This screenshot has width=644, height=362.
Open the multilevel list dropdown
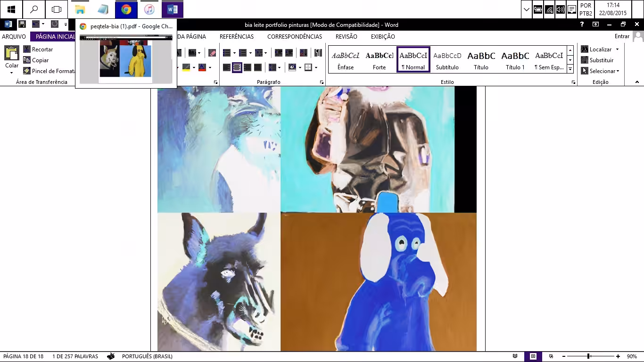266,53
